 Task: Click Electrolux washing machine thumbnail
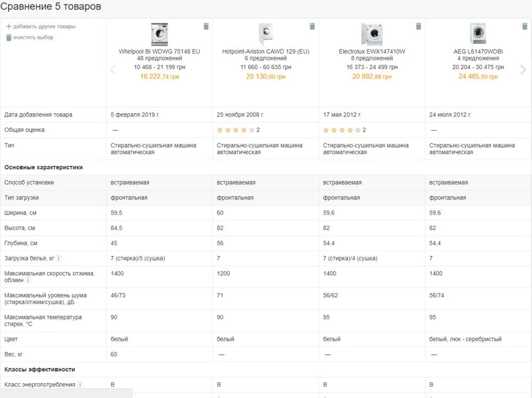point(372,34)
